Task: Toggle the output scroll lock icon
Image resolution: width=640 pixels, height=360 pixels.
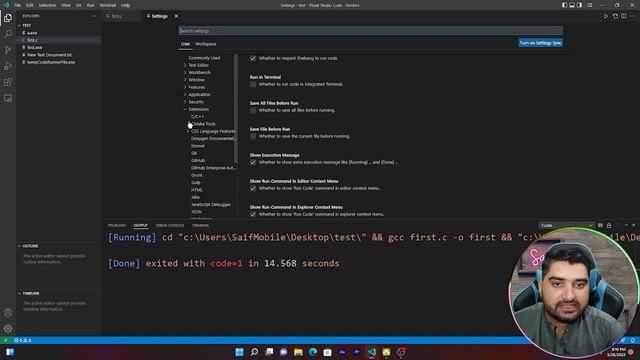Action: 609,225
